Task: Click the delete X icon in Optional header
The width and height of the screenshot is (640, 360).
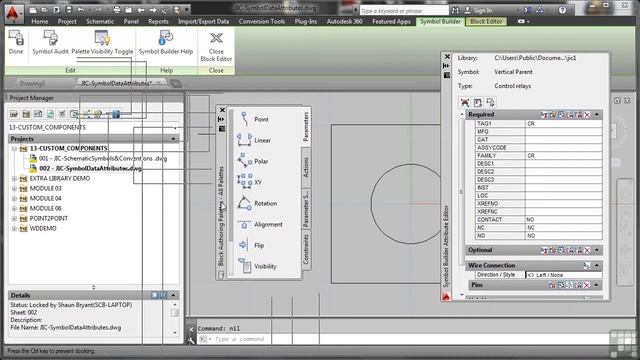Action: [587, 250]
